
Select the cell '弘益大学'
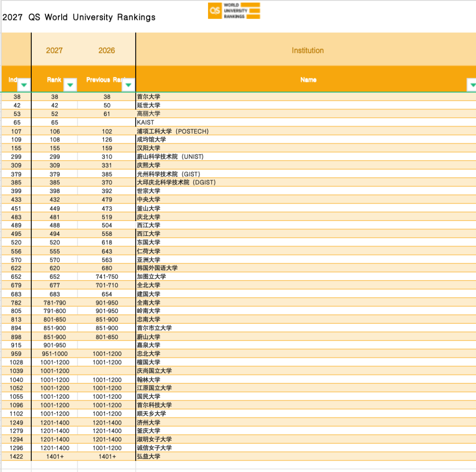click(x=306, y=457)
